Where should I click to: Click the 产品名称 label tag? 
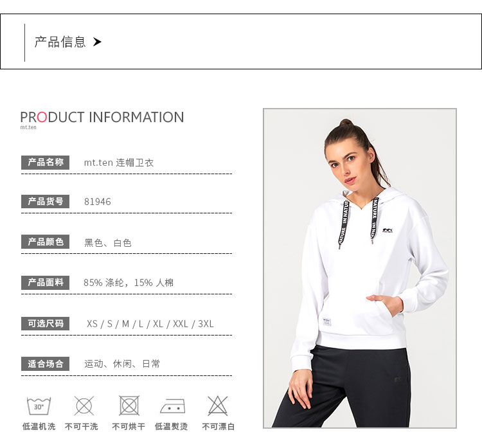coord(45,163)
